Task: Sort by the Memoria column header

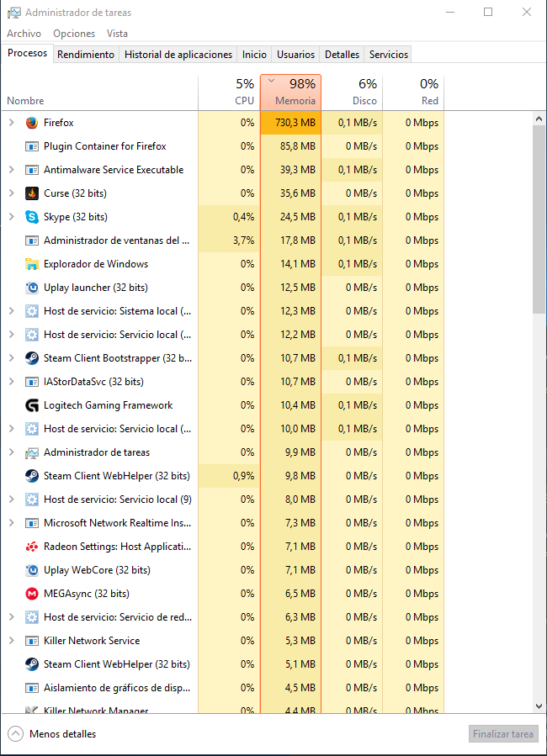Action: [x=291, y=93]
